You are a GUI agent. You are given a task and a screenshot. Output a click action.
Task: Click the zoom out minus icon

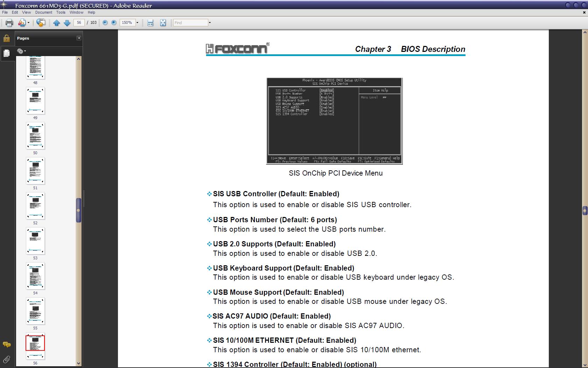[x=105, y=22]
